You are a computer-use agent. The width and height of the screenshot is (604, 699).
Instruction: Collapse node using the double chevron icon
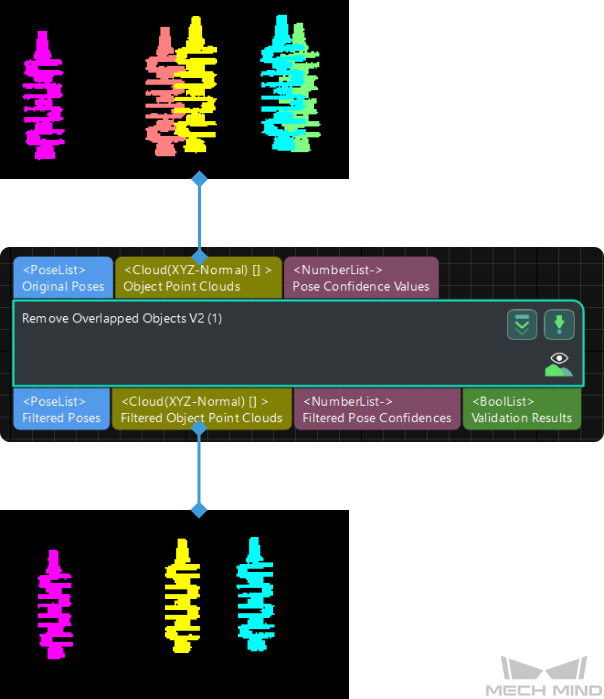pos(522,324)
